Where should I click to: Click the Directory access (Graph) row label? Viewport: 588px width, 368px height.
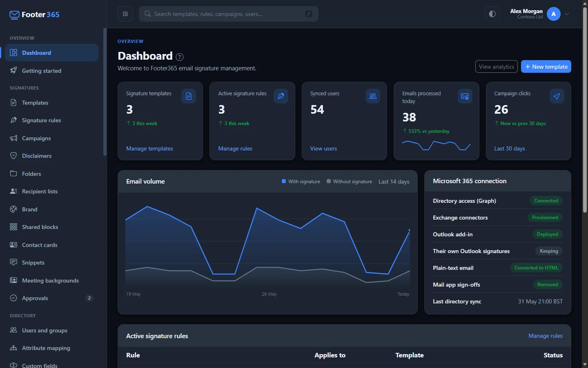[464, 201]
